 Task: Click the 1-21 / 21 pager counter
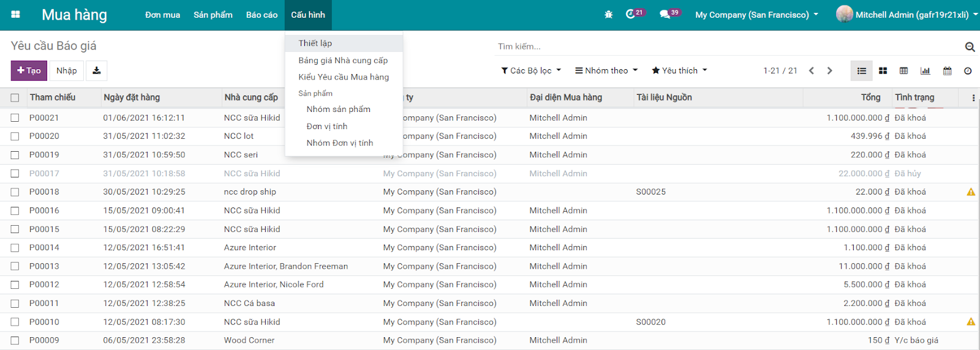(780, 70)
